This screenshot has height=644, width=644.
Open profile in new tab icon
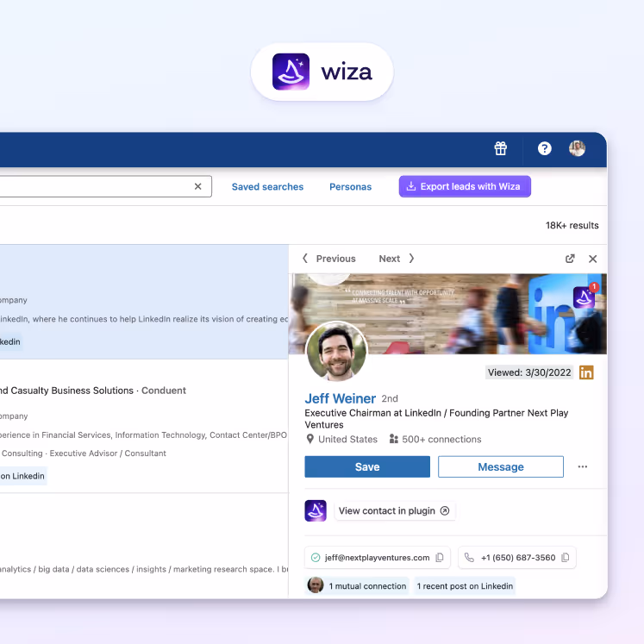570,259
